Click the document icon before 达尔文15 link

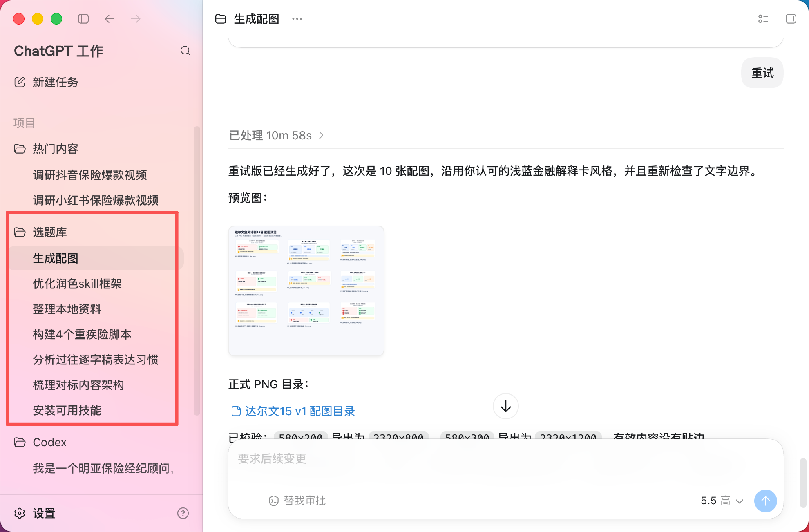point(236,411)
